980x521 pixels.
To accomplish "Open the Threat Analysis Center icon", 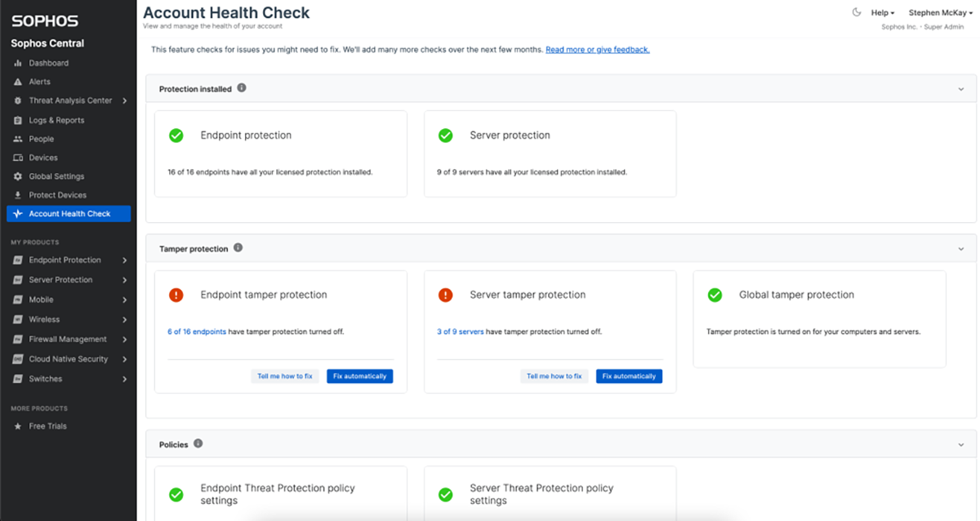I will point(17,100).
